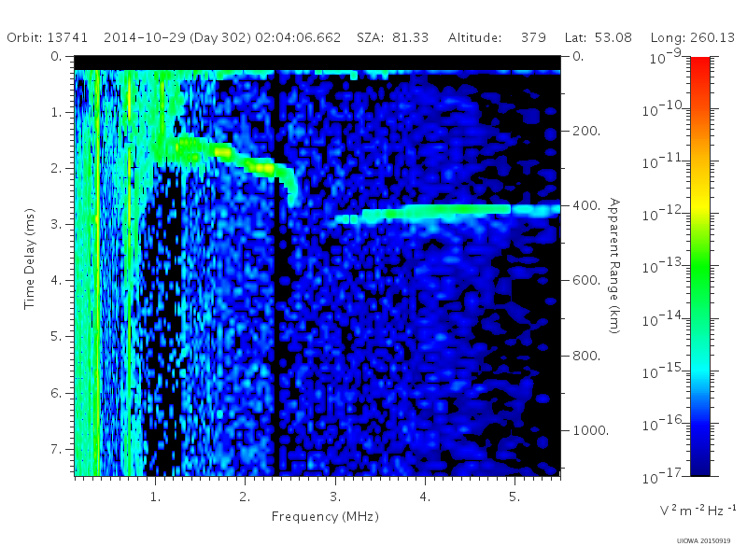
Task: Click the time delay tick label '3.'
Action: (x=56, y=224)
